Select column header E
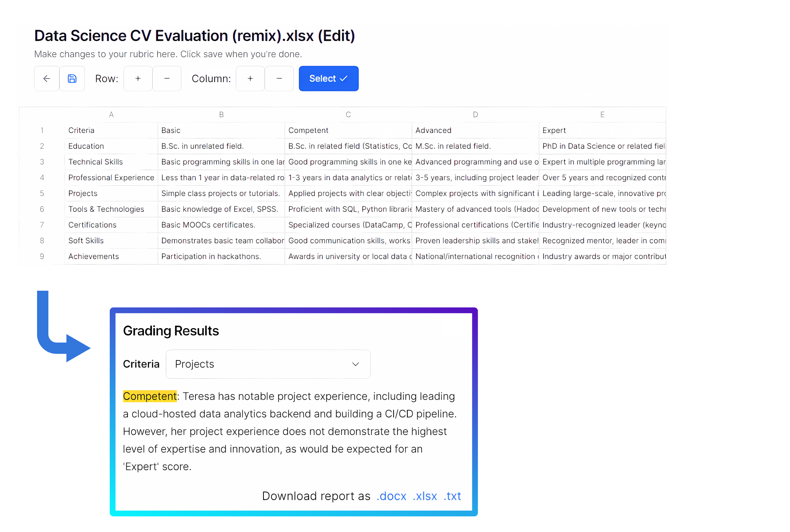Image resolution: width=790 pixels, height=532 pixels. [602, 115]
